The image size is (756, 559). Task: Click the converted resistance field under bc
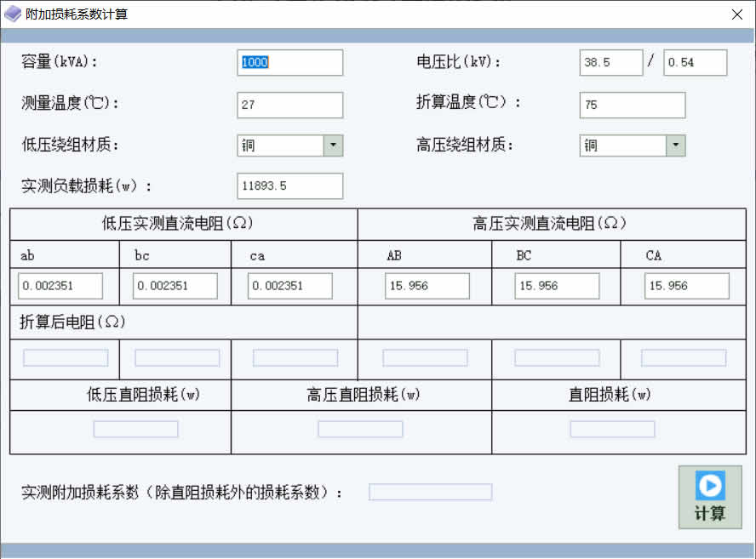click(177, 357)
